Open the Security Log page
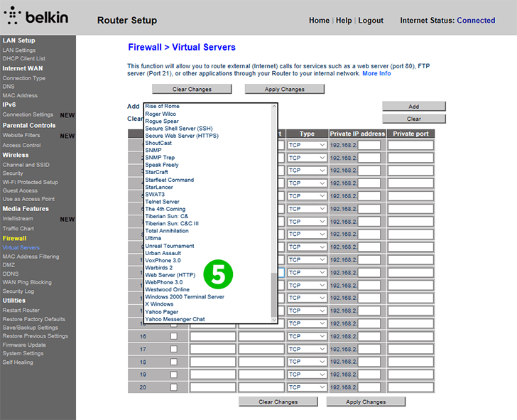This screenshot has width=517, height=420. tap(18, 291)
